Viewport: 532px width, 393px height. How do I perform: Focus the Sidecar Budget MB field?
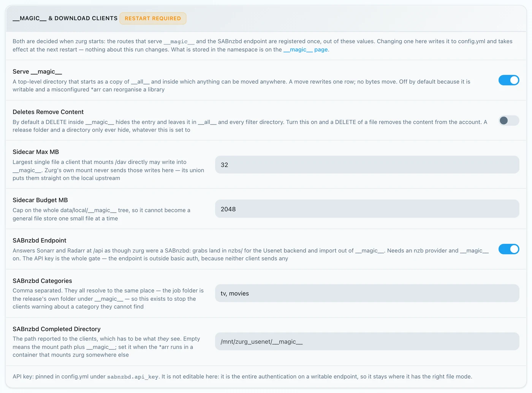[367, 209]
